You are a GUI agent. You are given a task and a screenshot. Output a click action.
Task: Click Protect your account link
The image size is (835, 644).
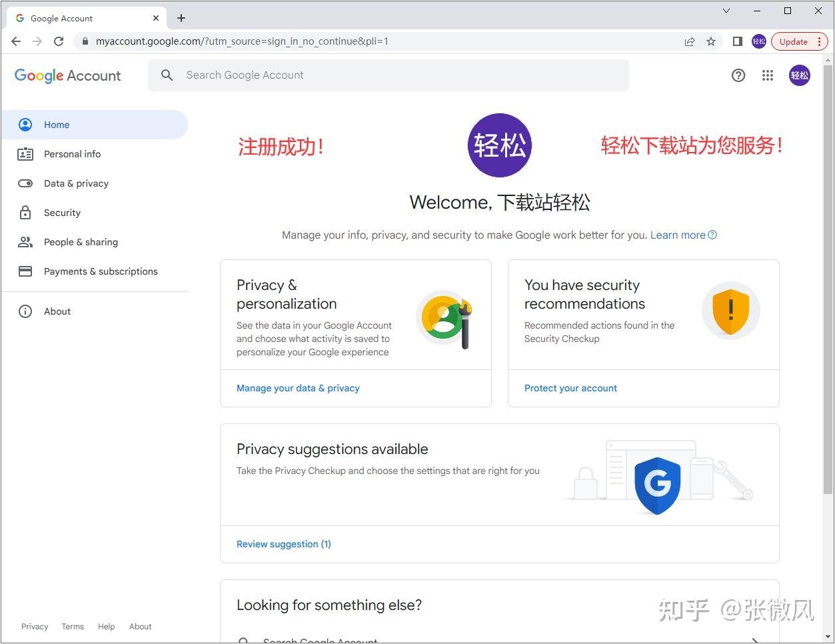click(x=570, y=388)
